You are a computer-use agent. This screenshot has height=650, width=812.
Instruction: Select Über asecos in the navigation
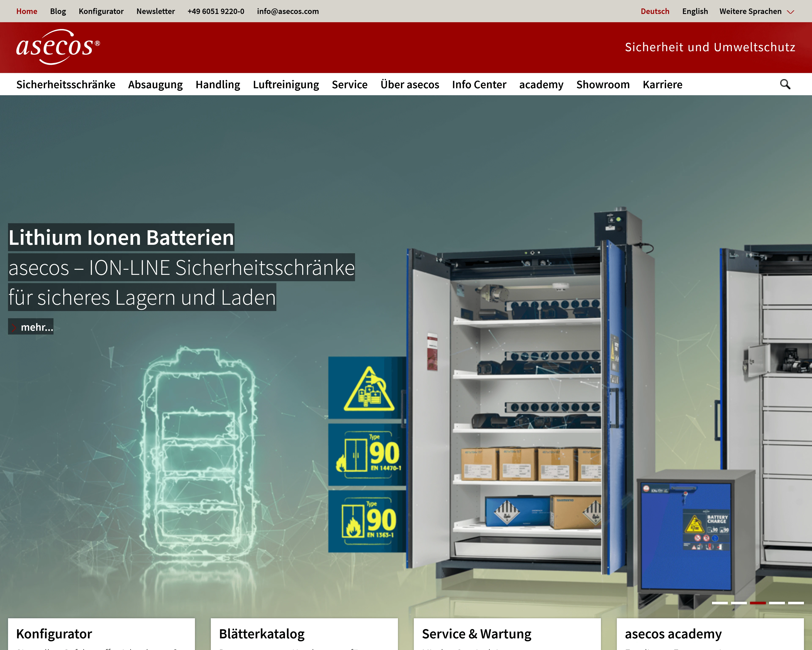pos(410,84)
